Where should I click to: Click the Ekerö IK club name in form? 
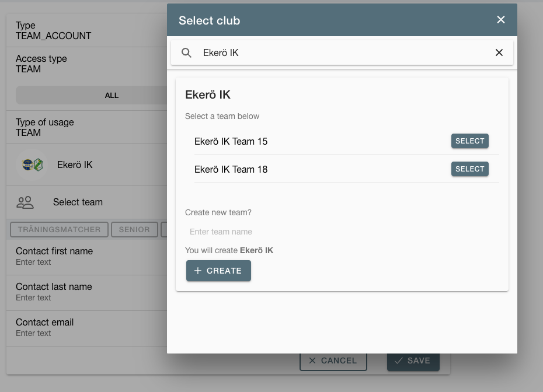pyautogui.click(x=75, y=164)
